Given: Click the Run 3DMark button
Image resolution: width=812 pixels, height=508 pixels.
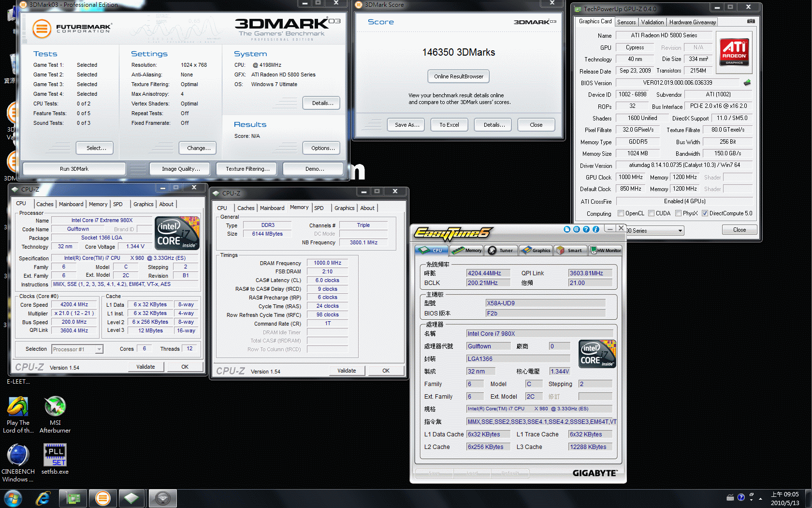Looking at the screenshot, I should 74,169.
